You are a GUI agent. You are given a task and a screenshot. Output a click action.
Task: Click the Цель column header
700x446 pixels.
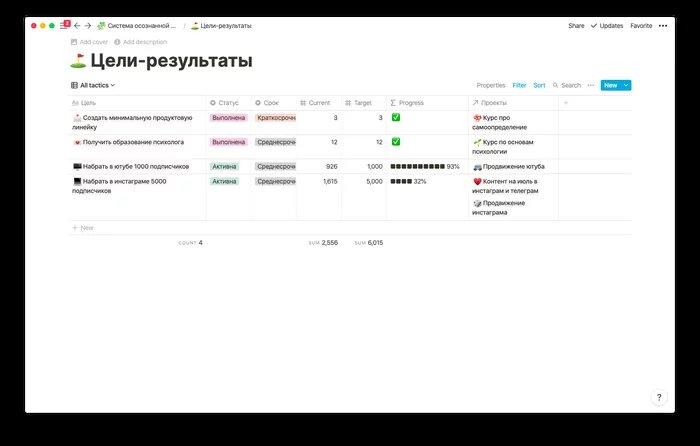coord(138,103)
